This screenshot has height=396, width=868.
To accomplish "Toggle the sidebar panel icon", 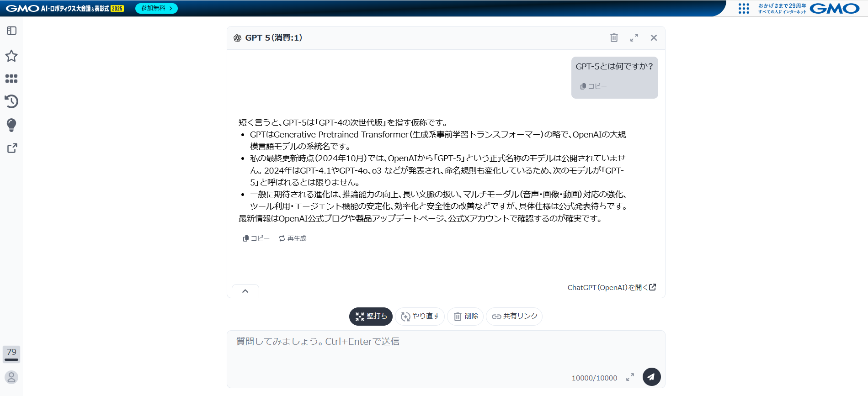I will point(11,31).
